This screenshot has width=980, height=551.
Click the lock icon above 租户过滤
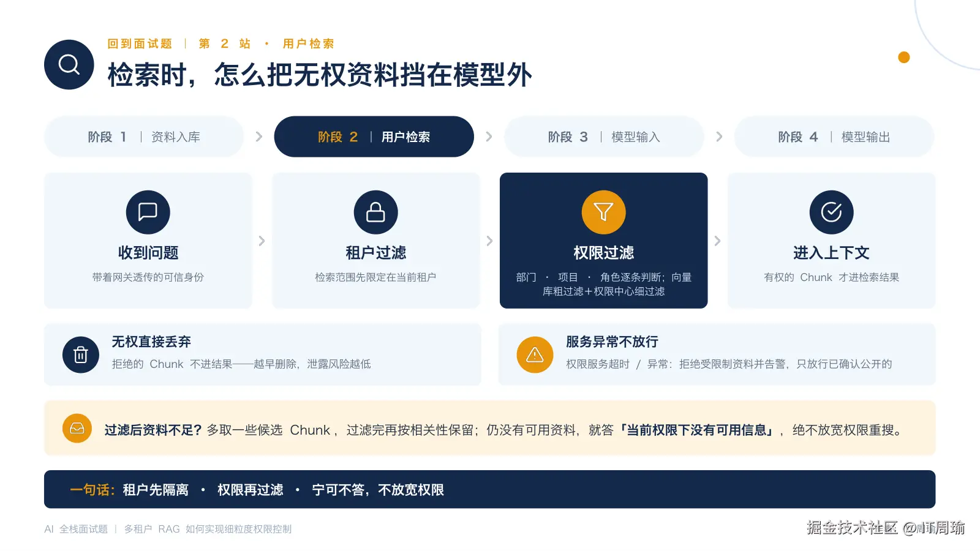point(375,212)
